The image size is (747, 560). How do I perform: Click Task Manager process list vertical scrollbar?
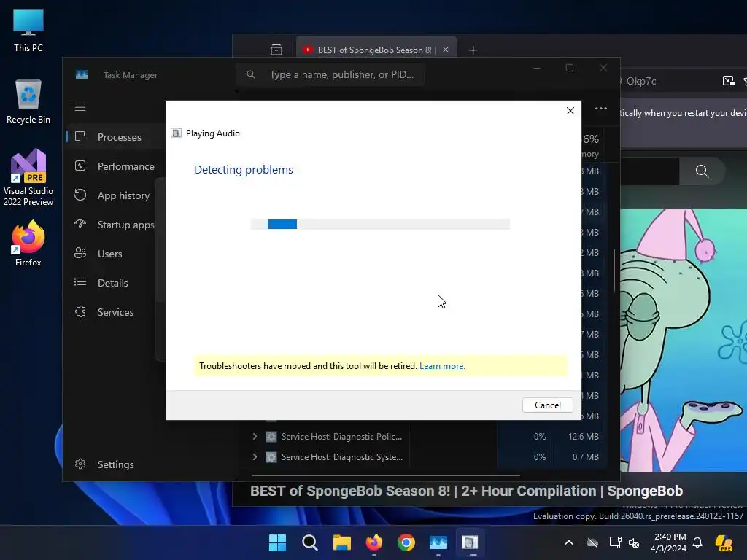(x=614, y=271)
